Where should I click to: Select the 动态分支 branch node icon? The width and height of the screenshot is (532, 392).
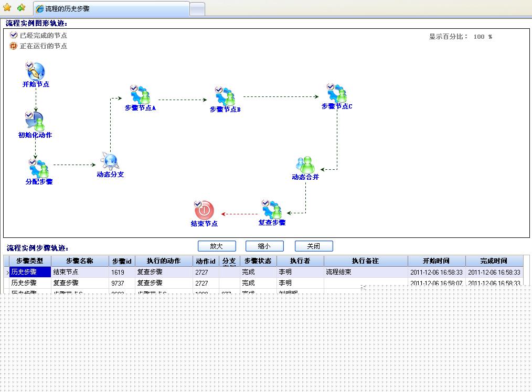pos(110,161)
